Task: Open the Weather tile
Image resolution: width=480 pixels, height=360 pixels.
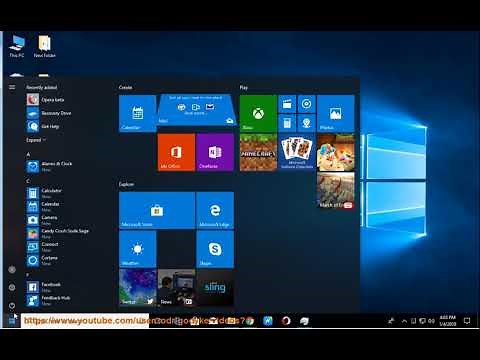Action: [137, 249]
